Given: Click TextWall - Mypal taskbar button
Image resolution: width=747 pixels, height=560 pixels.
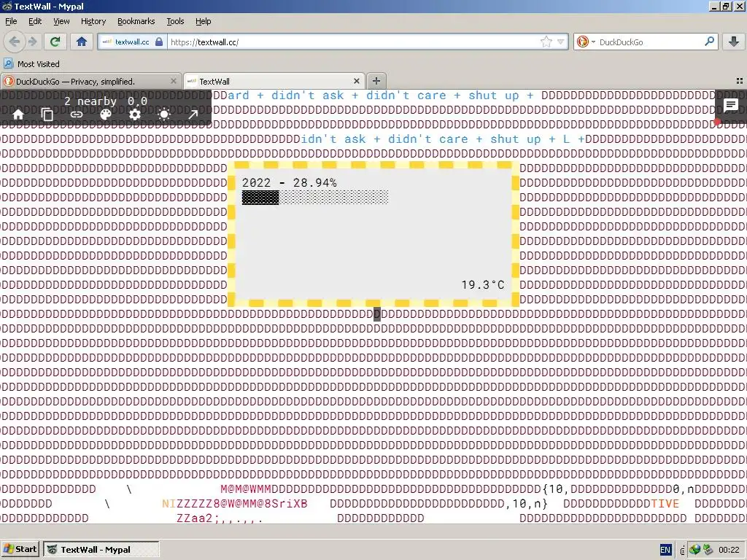Looking at the screenshot, I should click(101, 549).
